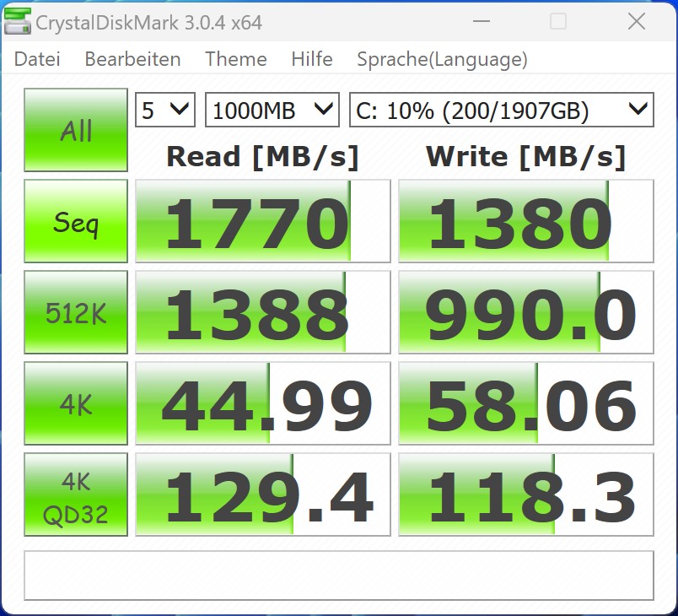Open the Datei menu
Image resolution: width=678 pixels, height=616 pixels.
pyautogui.click(x=37, y=59)
